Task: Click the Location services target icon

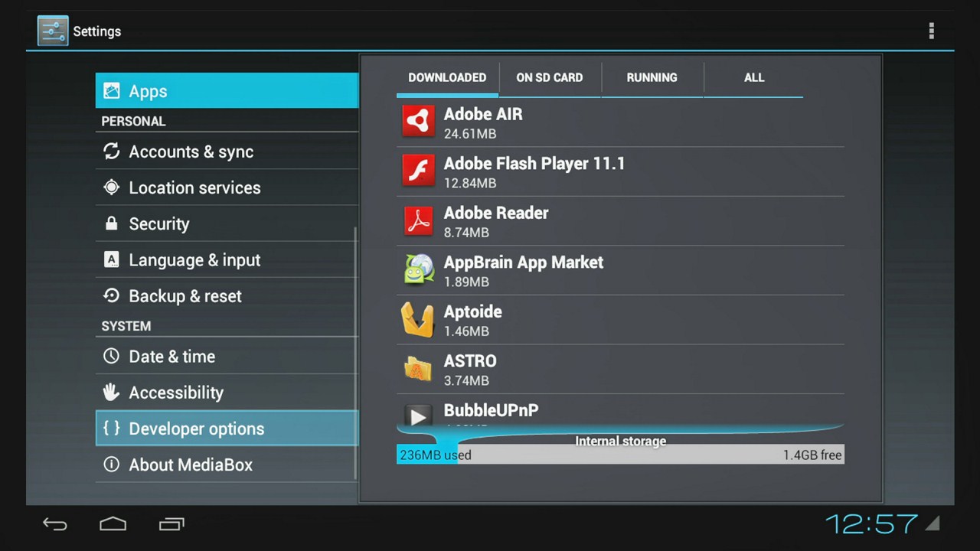Action: point(112,187)
